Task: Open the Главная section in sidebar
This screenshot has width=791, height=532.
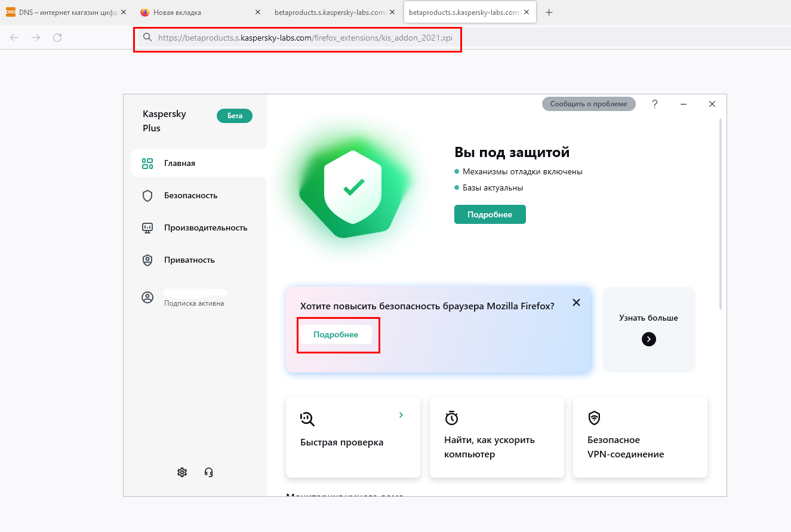Action: tap(198, 163)
